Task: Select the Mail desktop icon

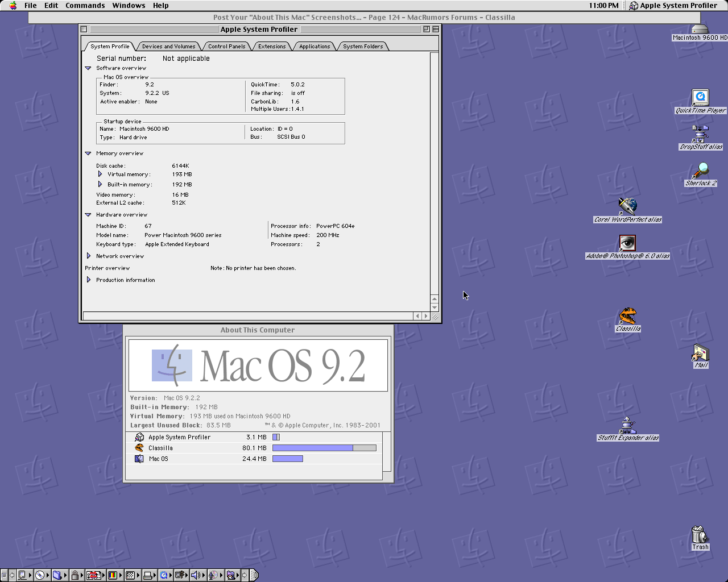Action: point(700,353)
